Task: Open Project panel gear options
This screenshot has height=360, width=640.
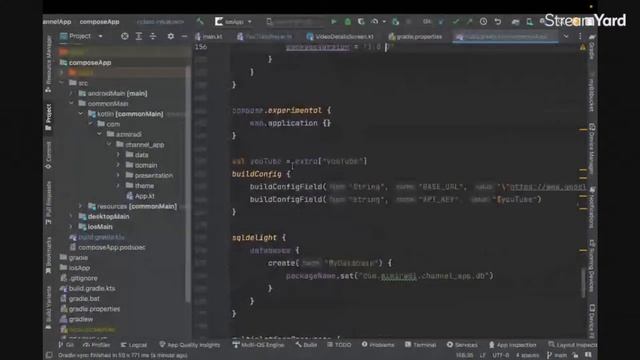Action: click(x=171, y=36)
